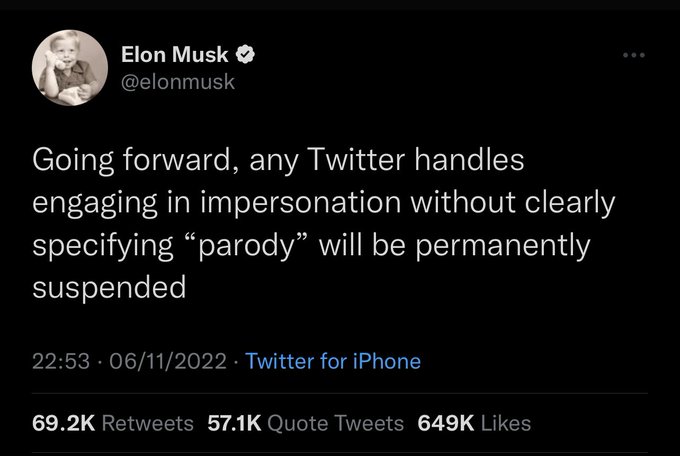This screenshot has height=456, width=680.
Task: Click the blue verified checkmark badge
Action: [x=245, y=55]
